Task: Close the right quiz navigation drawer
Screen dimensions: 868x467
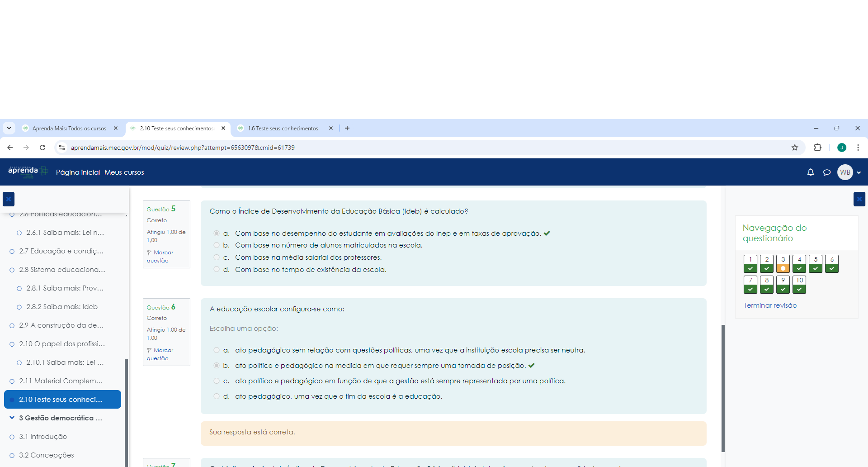Action: click(859, 199)
